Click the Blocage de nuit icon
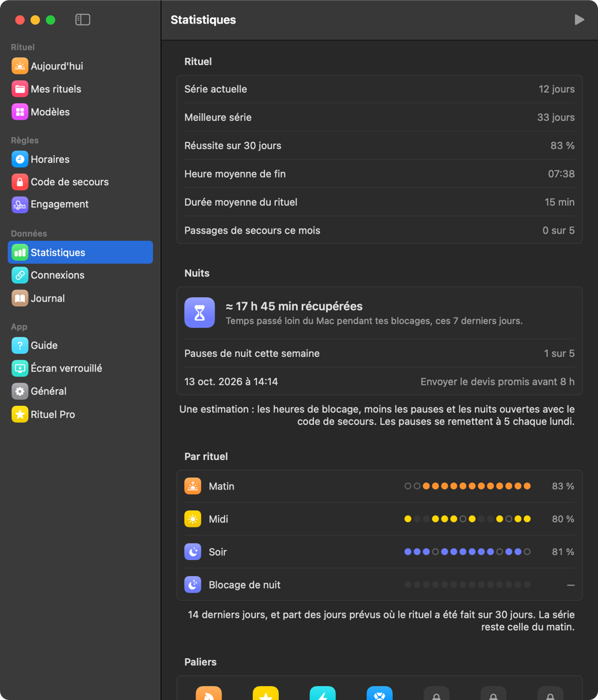598x700 pixels. pyautogui.click(x=192, y=584)
